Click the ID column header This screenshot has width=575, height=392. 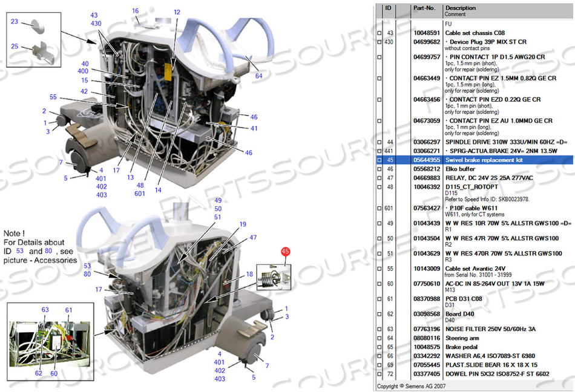tap(389, 8)
